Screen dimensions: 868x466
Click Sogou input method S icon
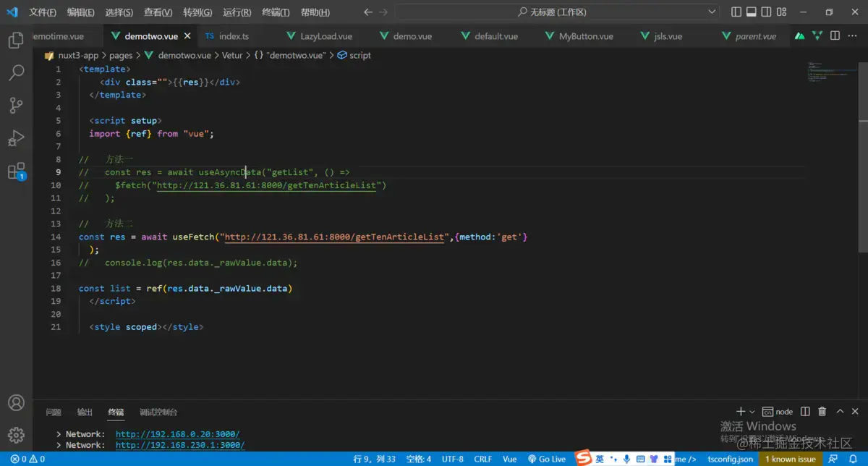click(x=584, y=458)
